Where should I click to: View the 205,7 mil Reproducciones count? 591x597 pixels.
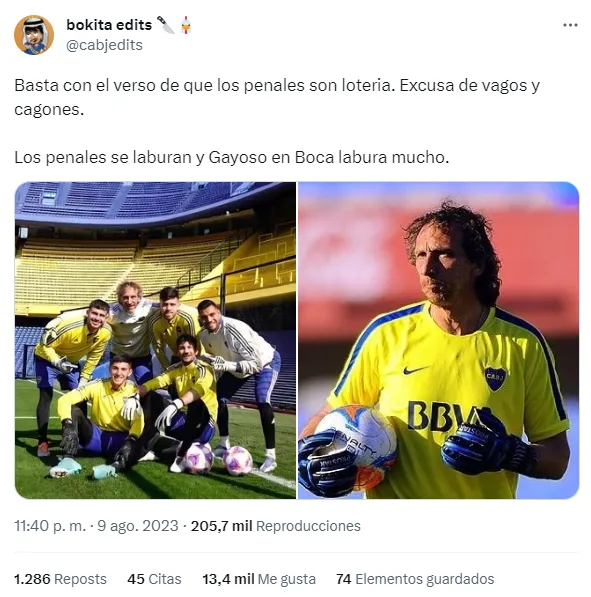(276, 526)
